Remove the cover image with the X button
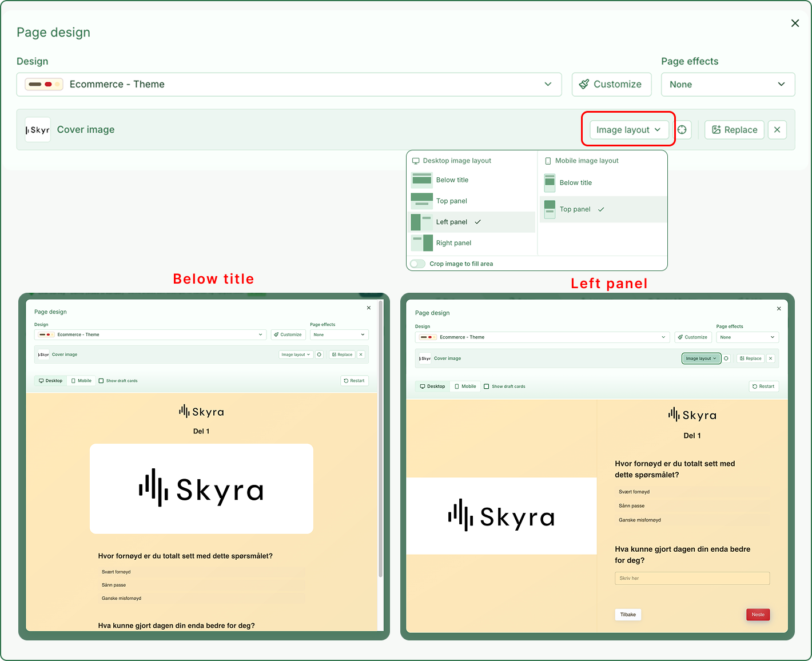812x661 pixels. 777,130
